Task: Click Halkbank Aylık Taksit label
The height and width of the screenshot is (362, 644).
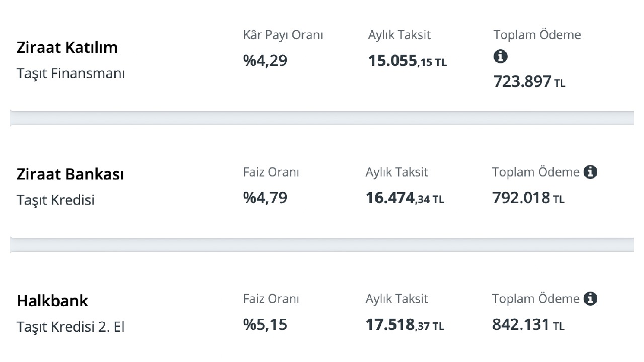Action: tap(397, 299)
